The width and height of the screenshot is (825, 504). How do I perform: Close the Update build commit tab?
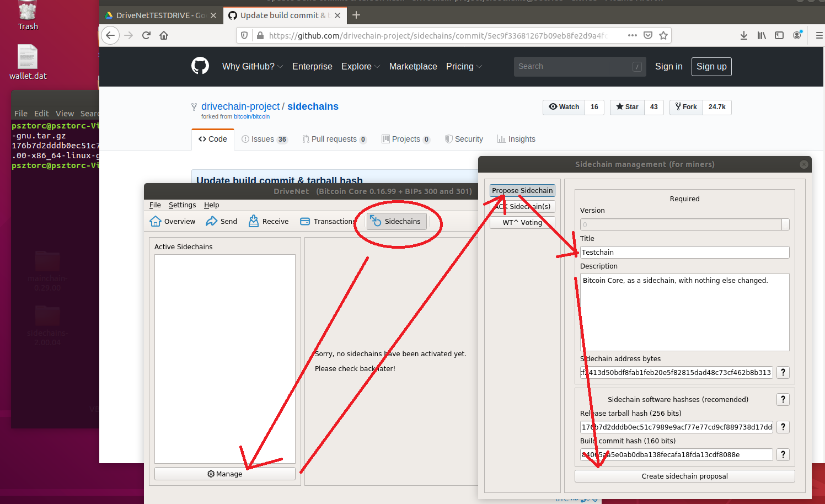click(337, 15)
